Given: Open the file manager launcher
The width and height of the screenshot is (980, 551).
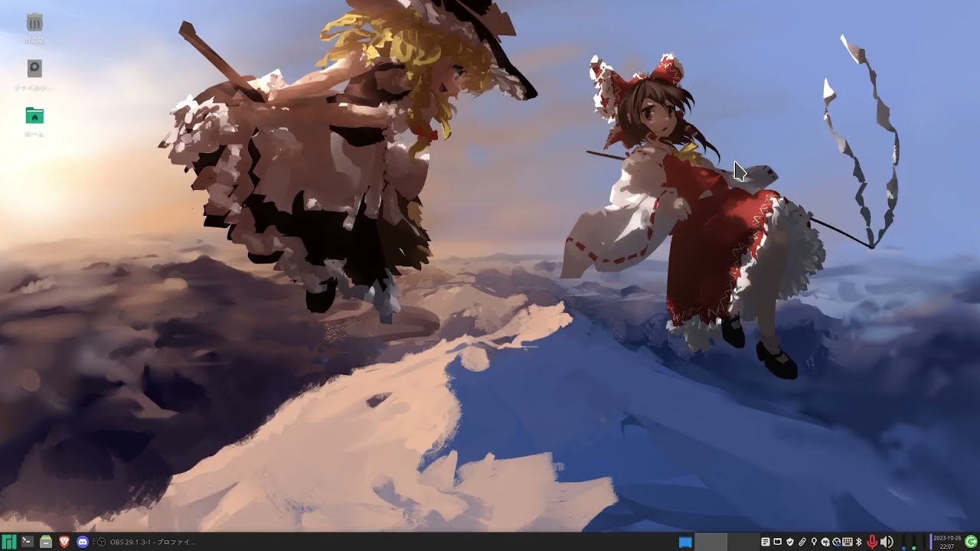Looking at the screenshot, I should (x=46, y=542).
